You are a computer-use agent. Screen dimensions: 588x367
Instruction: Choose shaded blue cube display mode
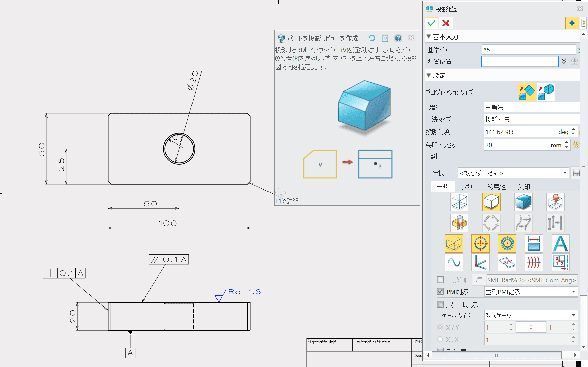coord(523,202)
